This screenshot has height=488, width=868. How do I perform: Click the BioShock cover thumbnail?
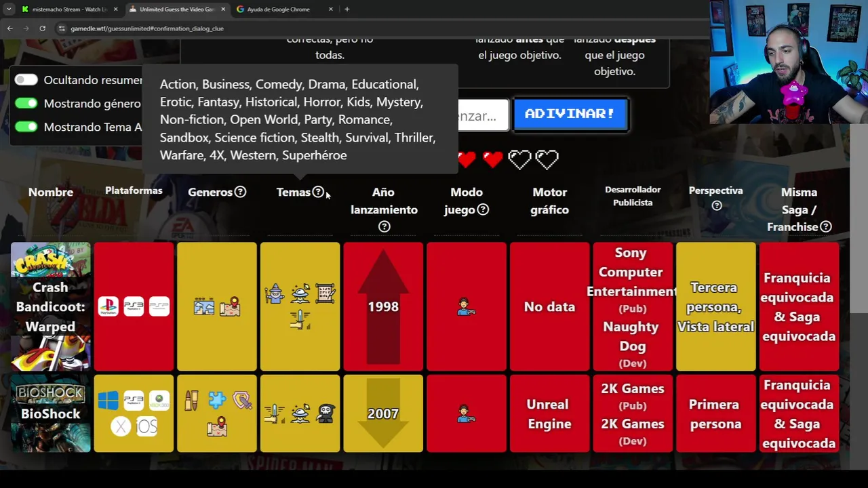[50, 413]
